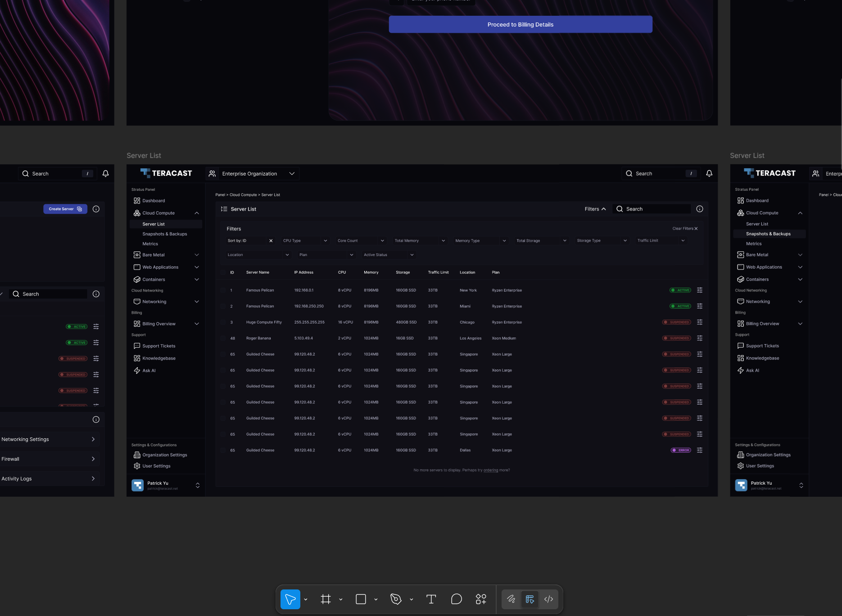Screen dimensions: 842x616
Task: Select the Frame tool
Action: pos(326,599)
